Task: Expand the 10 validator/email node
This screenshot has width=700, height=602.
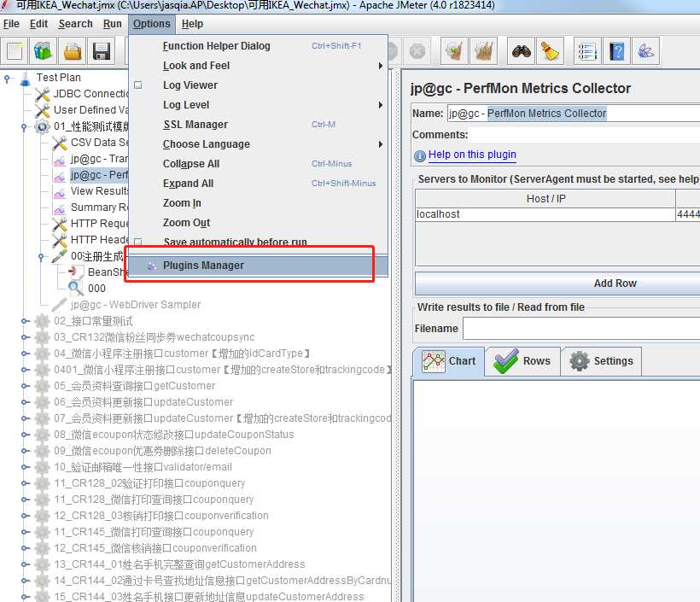Action: tap(25, 467)
